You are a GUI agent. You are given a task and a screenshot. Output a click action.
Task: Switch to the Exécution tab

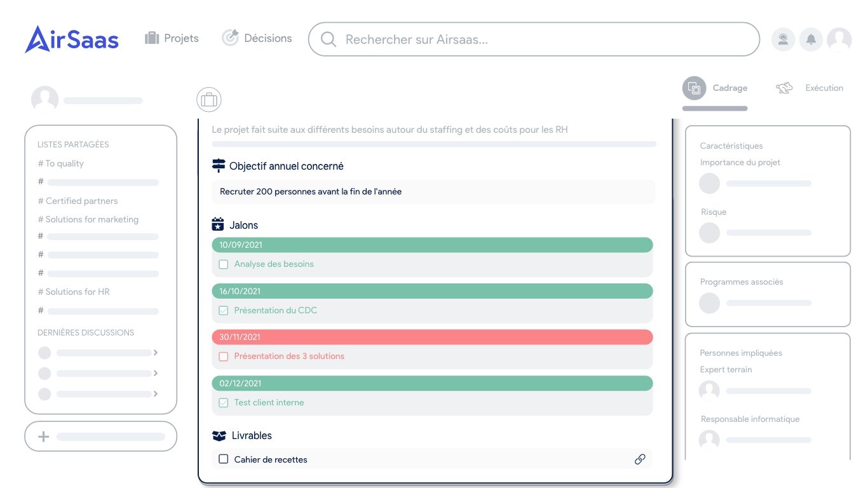click(x=810, y=88)
